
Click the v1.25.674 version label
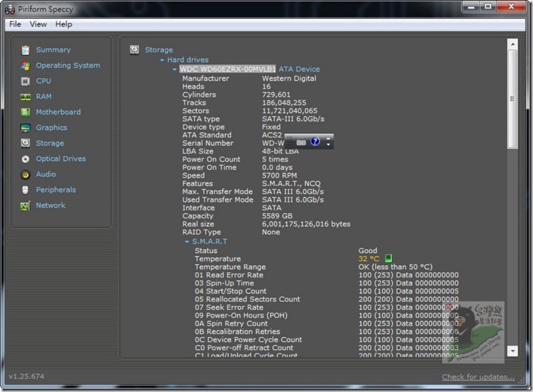(27, 376)
